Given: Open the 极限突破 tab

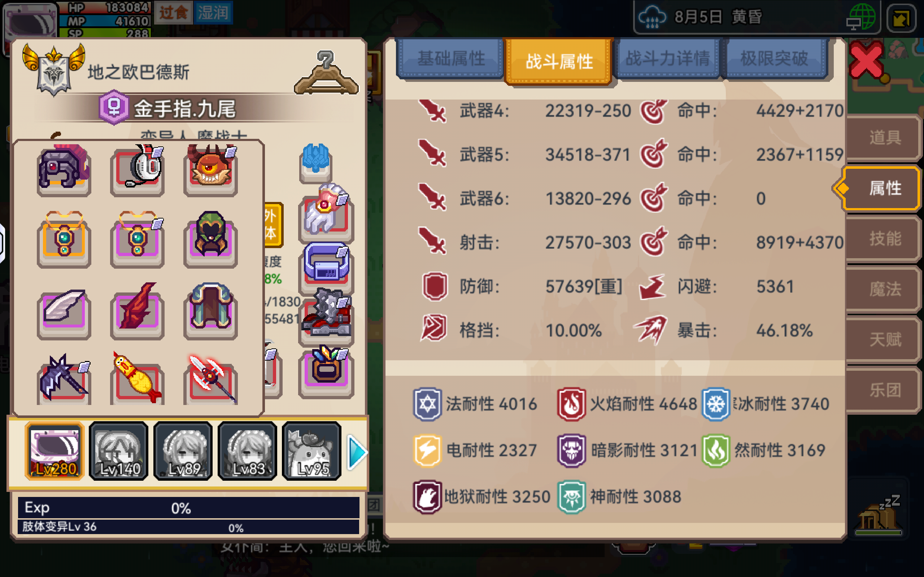Looking at the screenshot, I should (x=774, y=59).
